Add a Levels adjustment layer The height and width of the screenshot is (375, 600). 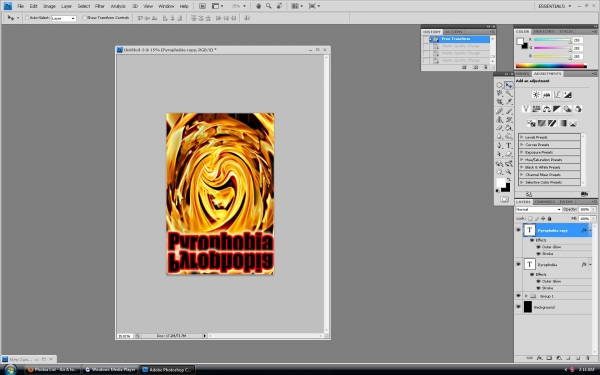tap(546, 95)
